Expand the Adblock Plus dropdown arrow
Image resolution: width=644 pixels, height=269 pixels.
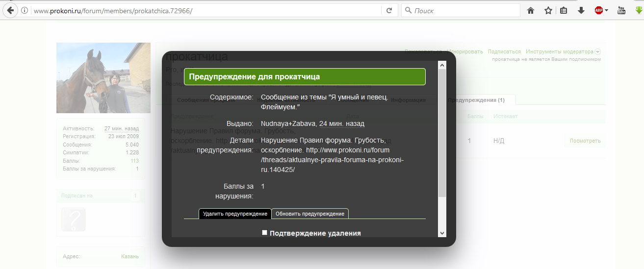[x=607, y=11]
